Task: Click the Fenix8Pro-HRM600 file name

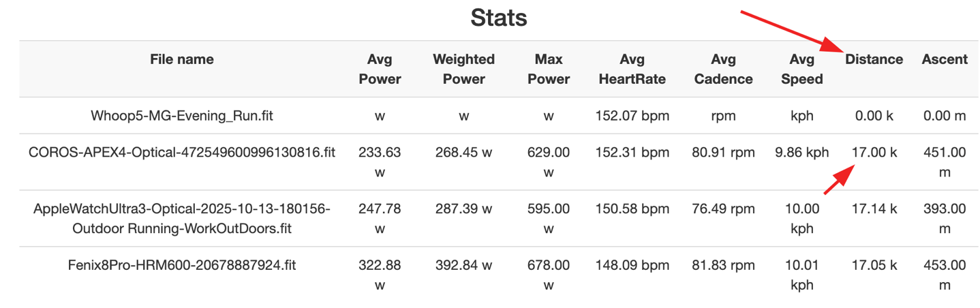Action: 182,265
